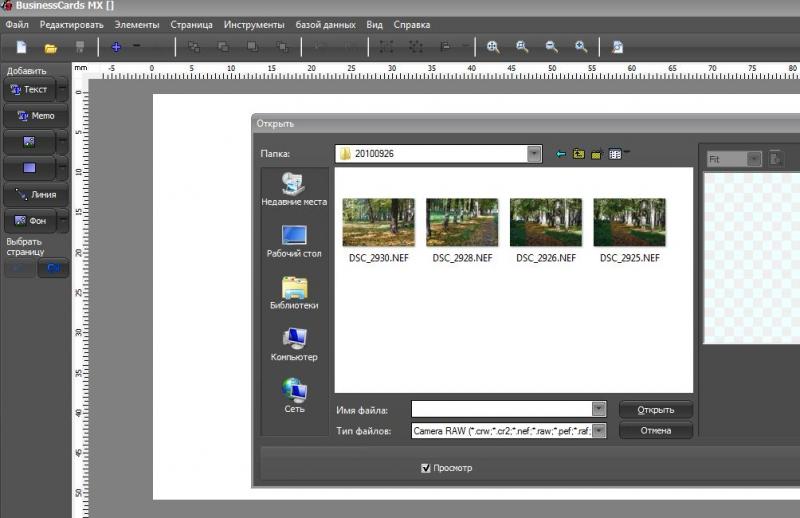Viewport: 800px width, 518px height.
Task: Zoom in using the plus magnifier icon
Action: [x=581, y=47]
